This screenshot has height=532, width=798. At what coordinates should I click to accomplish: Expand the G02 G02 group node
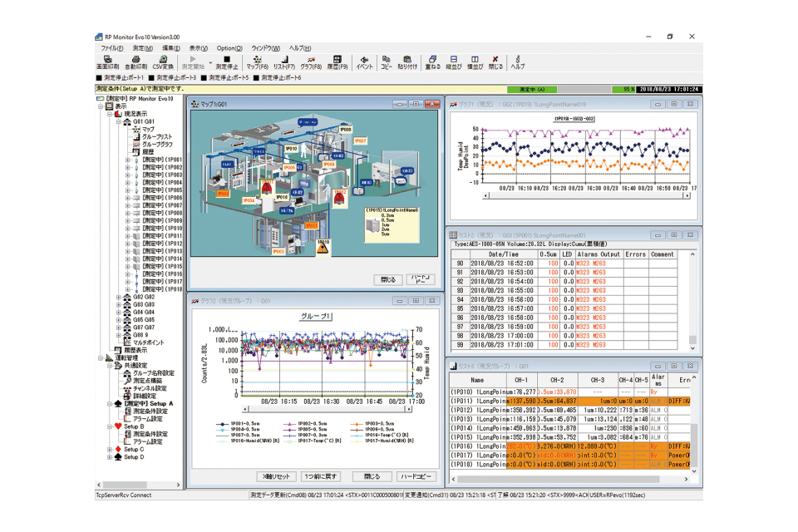(x=119, y=297)
